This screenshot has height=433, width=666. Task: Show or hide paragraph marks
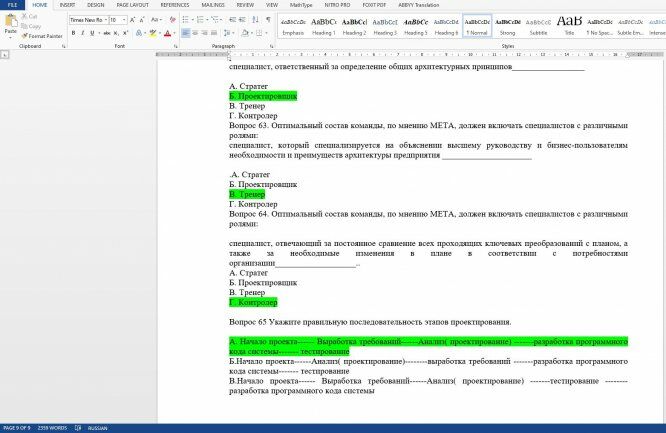click(x=268, y=20)
